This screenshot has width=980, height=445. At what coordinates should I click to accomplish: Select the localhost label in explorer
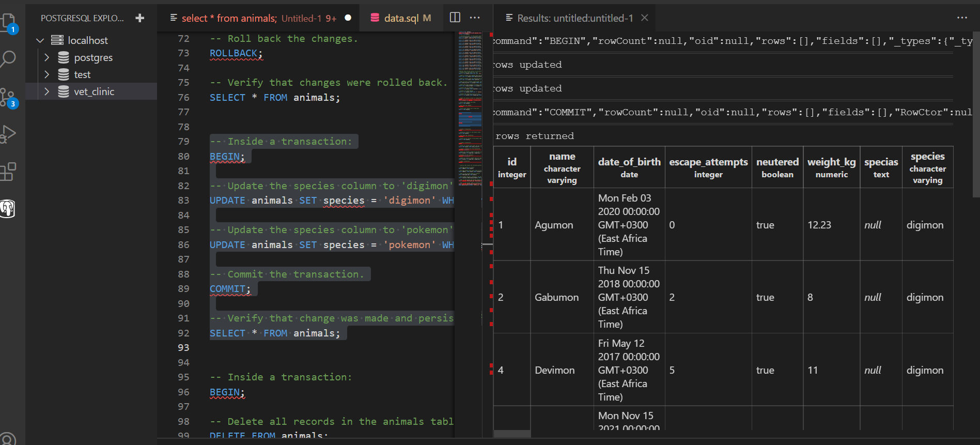88,40
